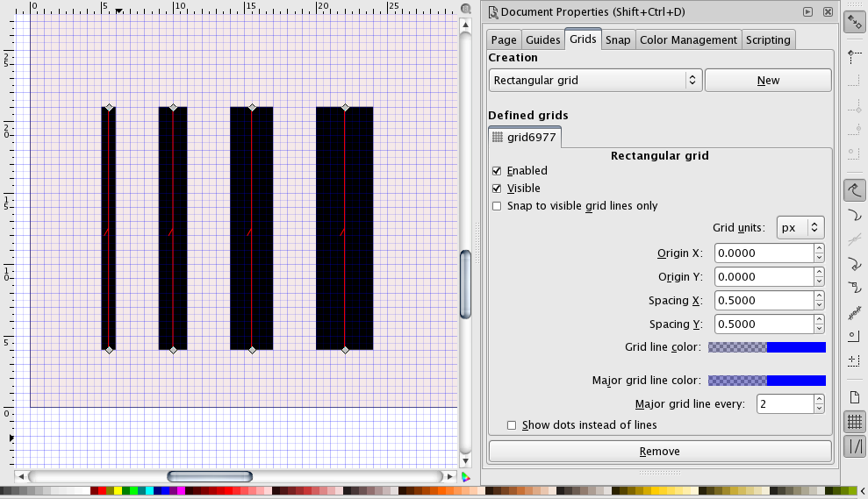Pick the red swatch in the palette

(102, 491)
